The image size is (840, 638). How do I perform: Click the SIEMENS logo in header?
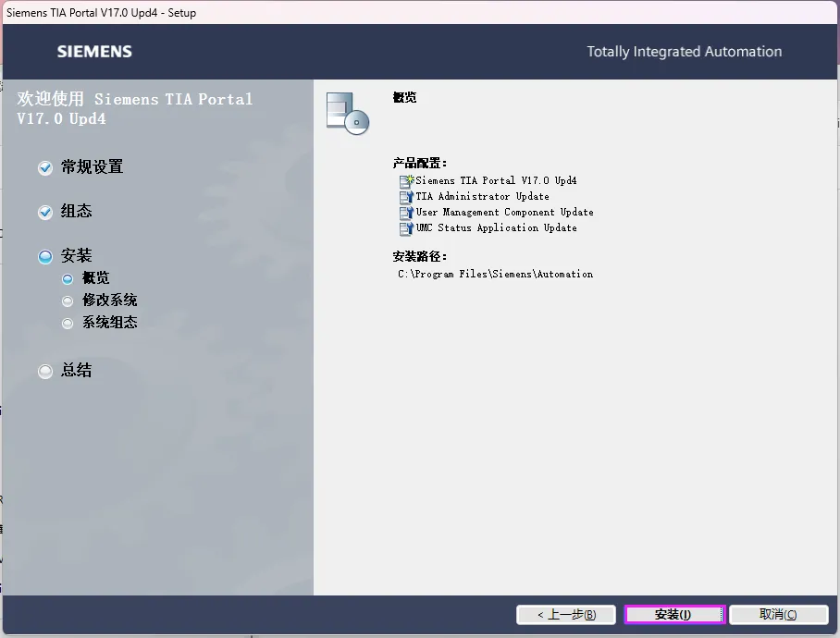pyautogui.click(x=94, y=52)
